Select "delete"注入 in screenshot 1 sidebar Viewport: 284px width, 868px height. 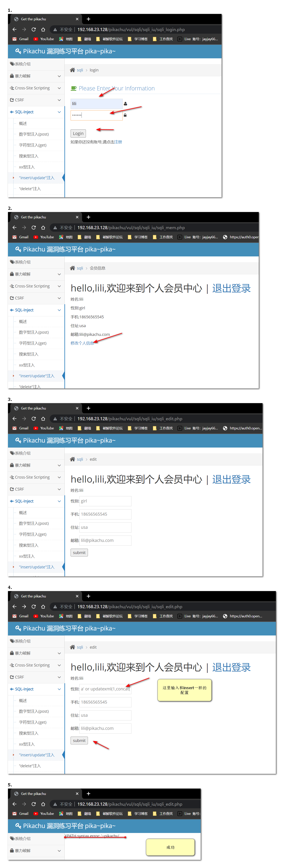pyautogui.click(x=30, y=189)
